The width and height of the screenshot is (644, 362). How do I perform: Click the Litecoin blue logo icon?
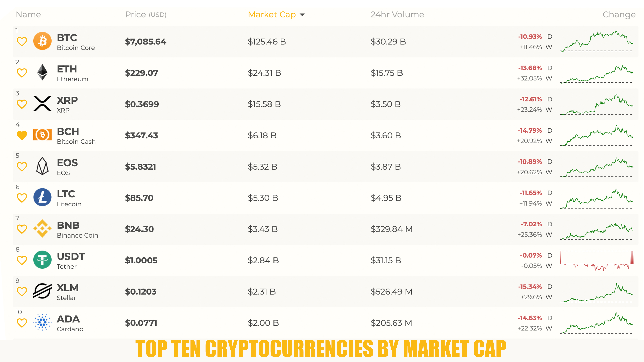pyautogui.click(x=42, y=197)
